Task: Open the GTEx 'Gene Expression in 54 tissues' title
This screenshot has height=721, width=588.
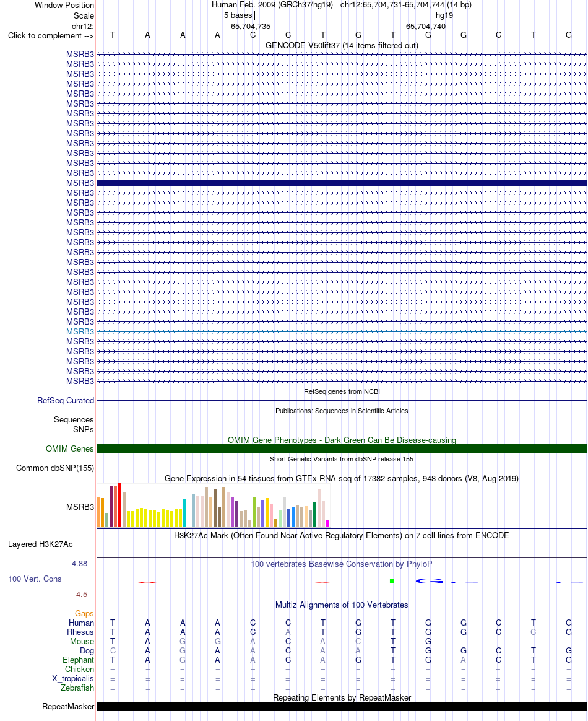Action: [x=342, y=479]
